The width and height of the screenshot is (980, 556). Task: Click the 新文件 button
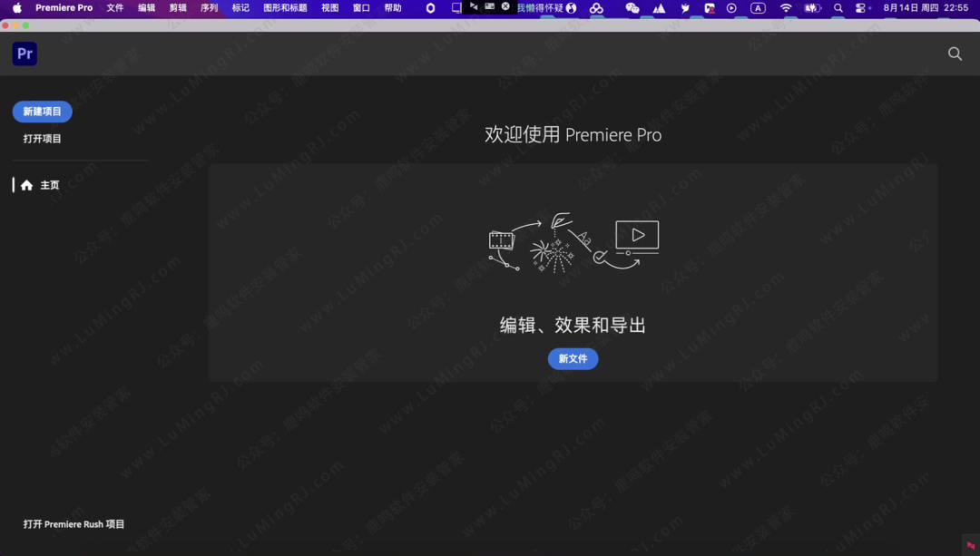(x=573, y=358)
